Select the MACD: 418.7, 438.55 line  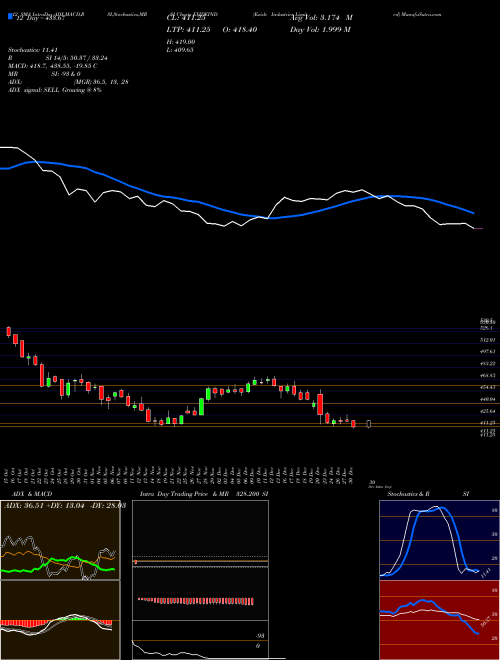(x=53, y=66)
